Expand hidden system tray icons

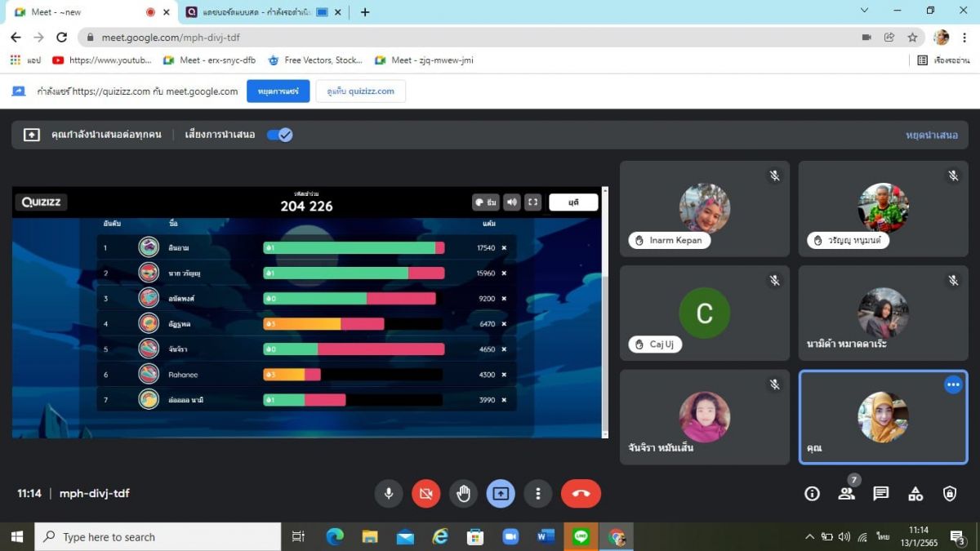tap(809, 537)
